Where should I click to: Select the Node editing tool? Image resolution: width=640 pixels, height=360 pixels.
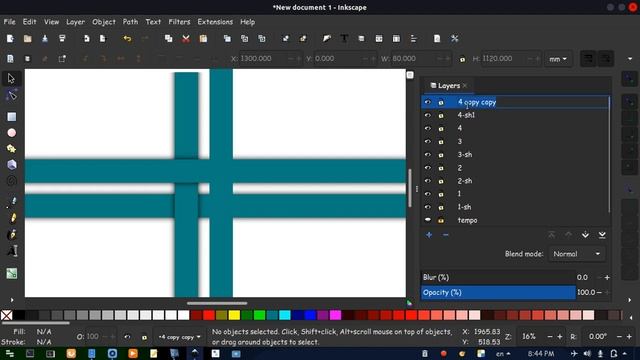[11, 96]
